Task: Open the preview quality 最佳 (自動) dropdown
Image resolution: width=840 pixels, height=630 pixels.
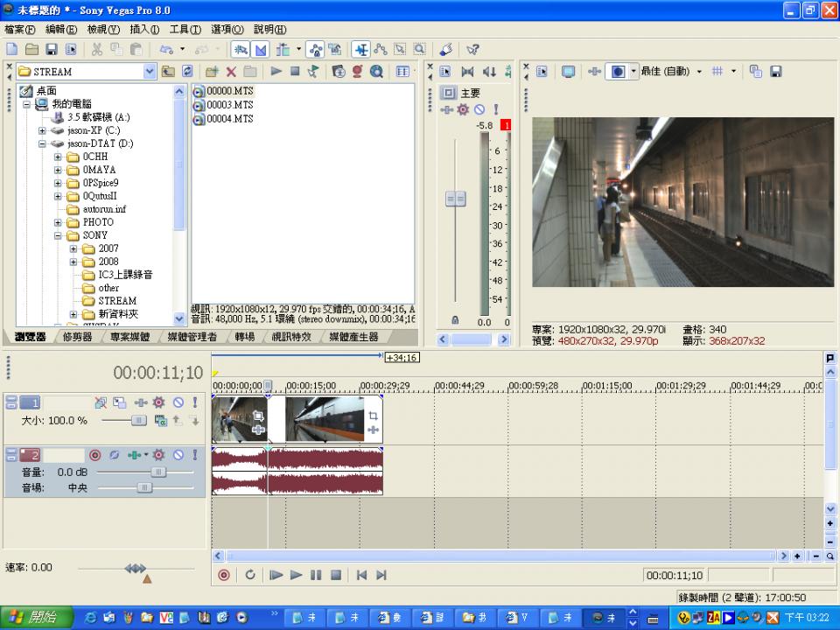Action: click(699, 72)
